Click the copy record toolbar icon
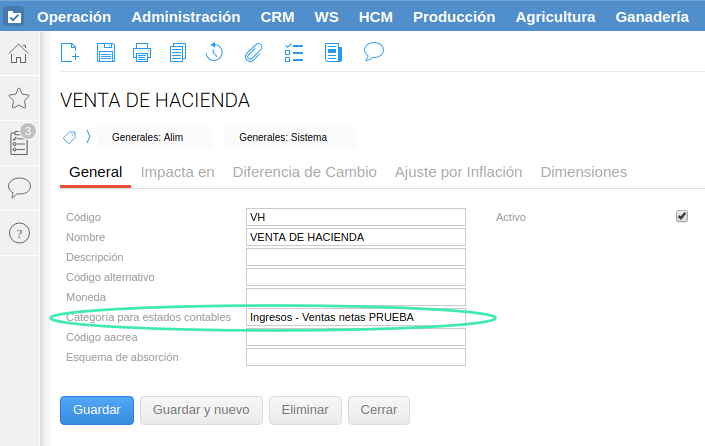Image resolution: width=705 pixels, height=446 pixels. [178, 53]
